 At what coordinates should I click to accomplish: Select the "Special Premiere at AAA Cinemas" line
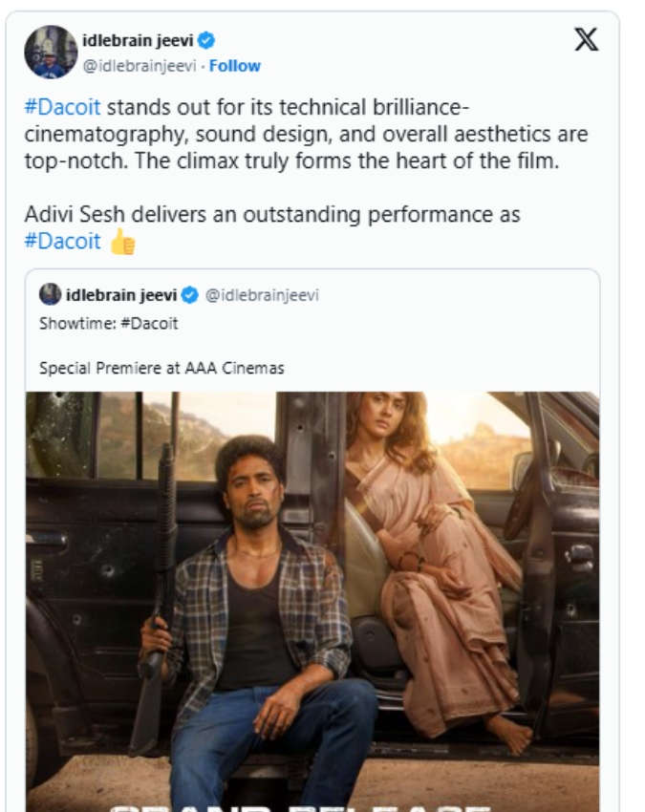tap(161, 368)
